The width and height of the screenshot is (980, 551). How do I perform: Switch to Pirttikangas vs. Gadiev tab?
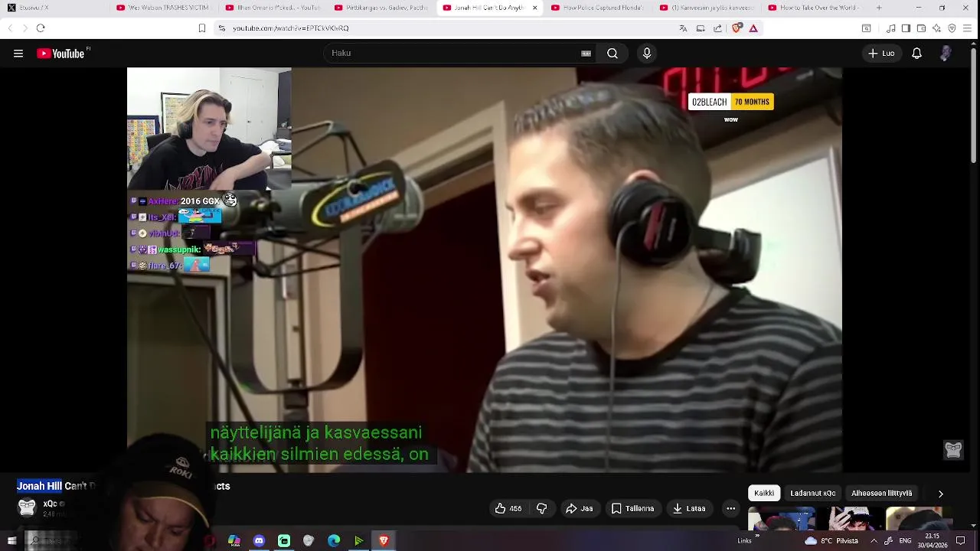coord(382,8)
